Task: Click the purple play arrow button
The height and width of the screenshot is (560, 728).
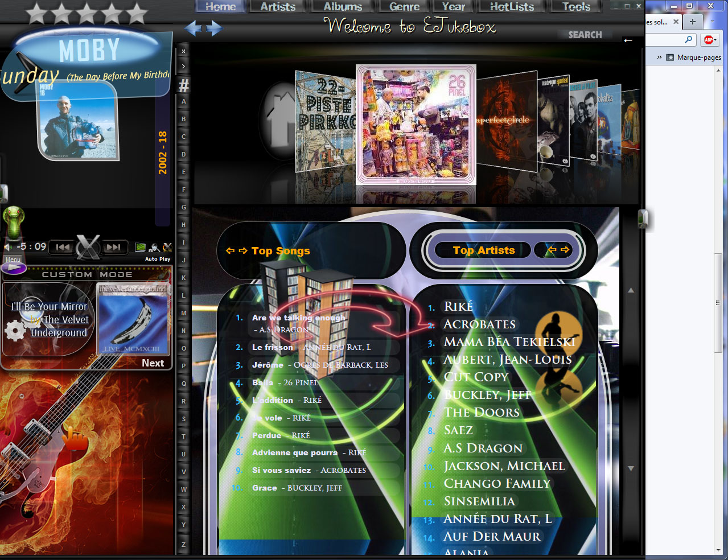Action: coord(14,268)
